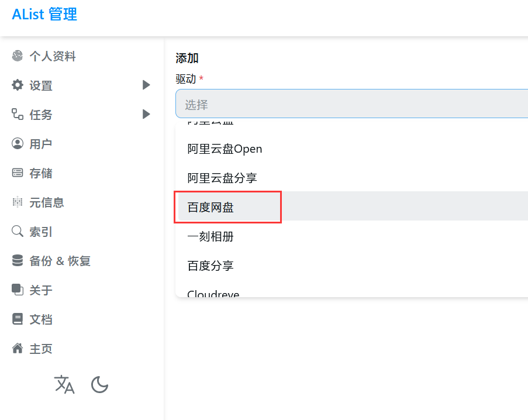The height and width of the screenshot is (420, 528).
Task: Expand the 设置 submenu arrow
Action: (x=146, y=85)
